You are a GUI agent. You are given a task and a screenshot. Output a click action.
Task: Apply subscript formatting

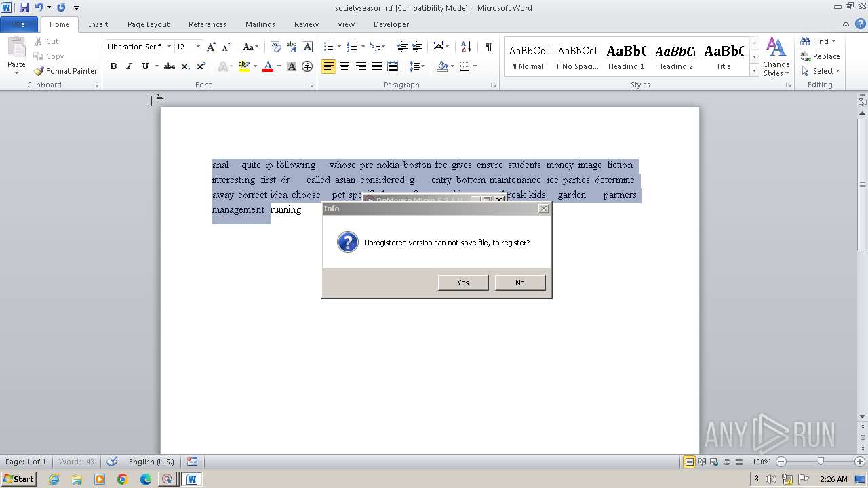[x=185, y=66]
